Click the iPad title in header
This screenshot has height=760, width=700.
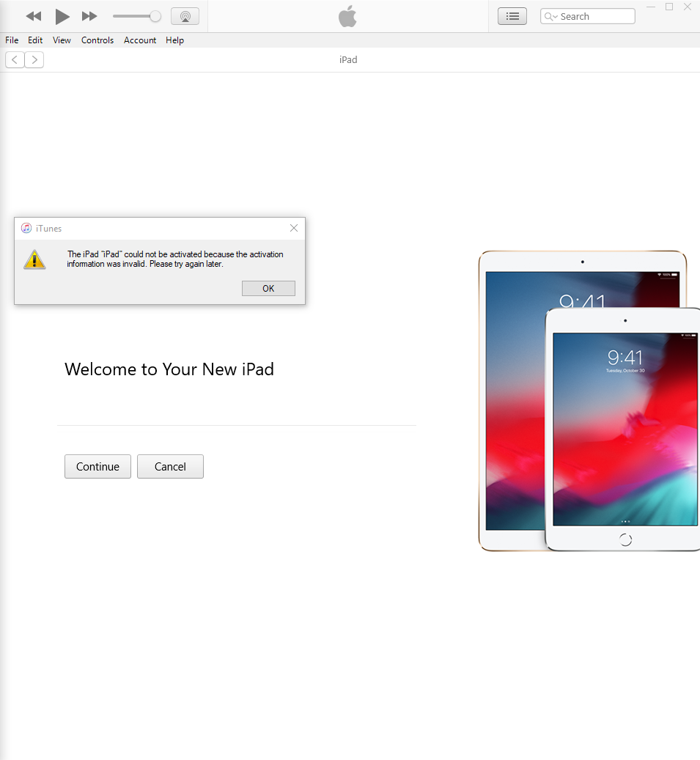[348, 59]
